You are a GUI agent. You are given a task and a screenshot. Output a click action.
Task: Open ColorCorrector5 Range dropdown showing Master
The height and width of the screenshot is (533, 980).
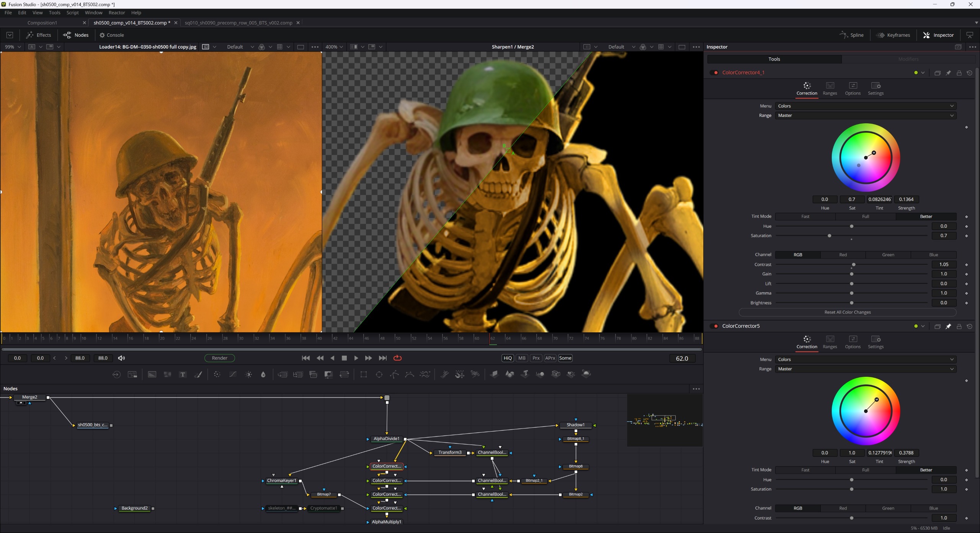[866, 369]
